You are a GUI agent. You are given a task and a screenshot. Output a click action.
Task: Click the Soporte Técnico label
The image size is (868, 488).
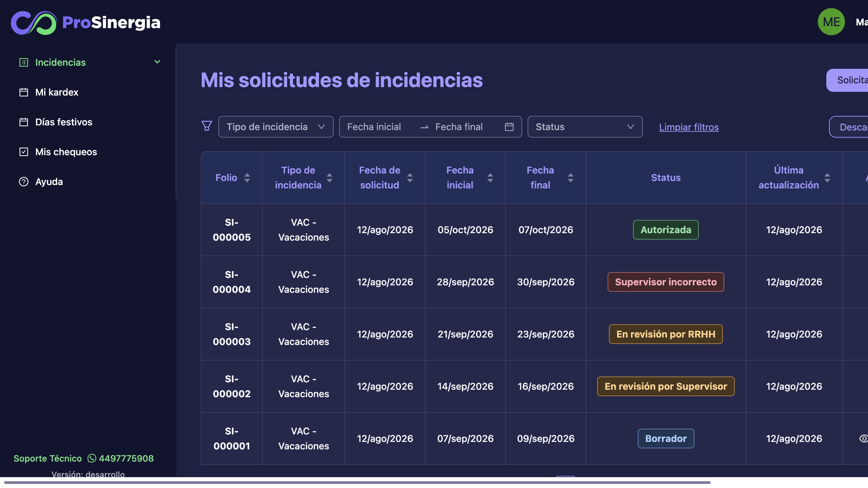click(x=48, y=458)
